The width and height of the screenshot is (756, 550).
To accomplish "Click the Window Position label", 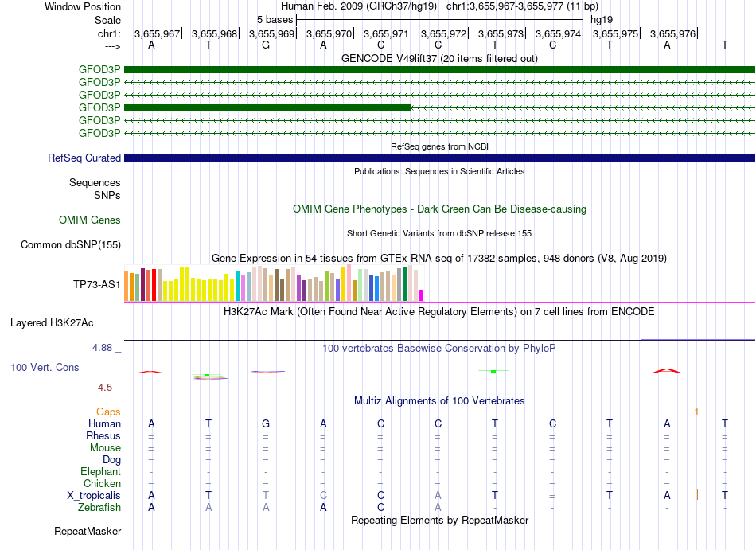I will point(83,6).
